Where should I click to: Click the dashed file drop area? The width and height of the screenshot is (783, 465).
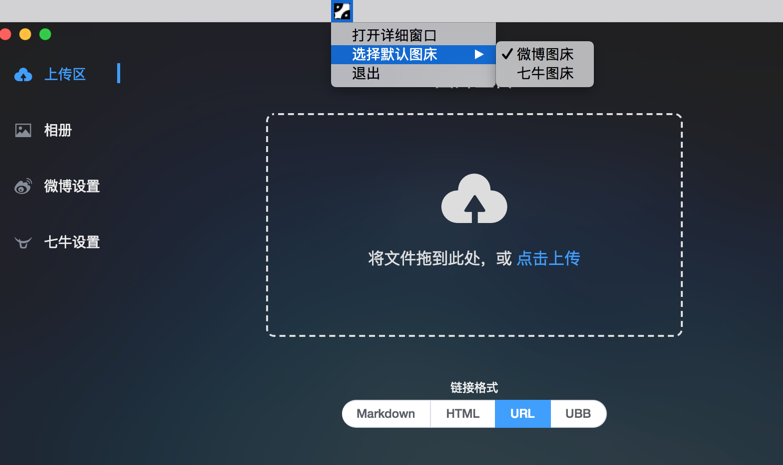tap(474, 225)
